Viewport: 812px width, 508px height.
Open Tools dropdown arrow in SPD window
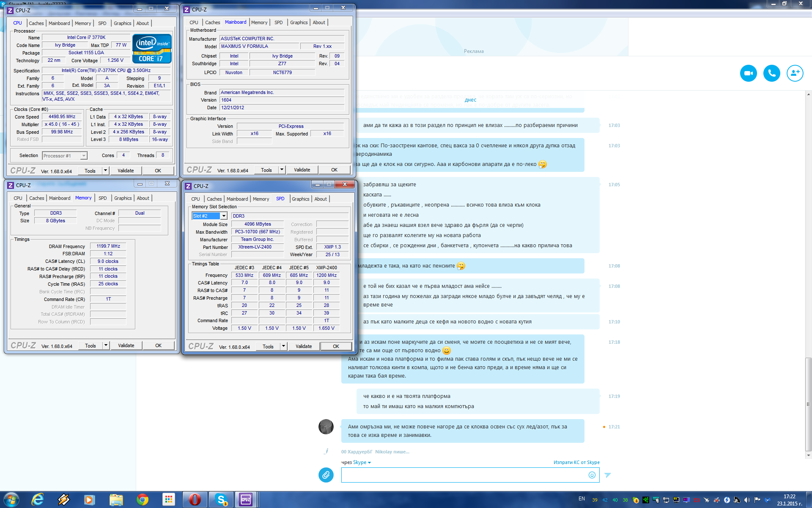(283, 346)
